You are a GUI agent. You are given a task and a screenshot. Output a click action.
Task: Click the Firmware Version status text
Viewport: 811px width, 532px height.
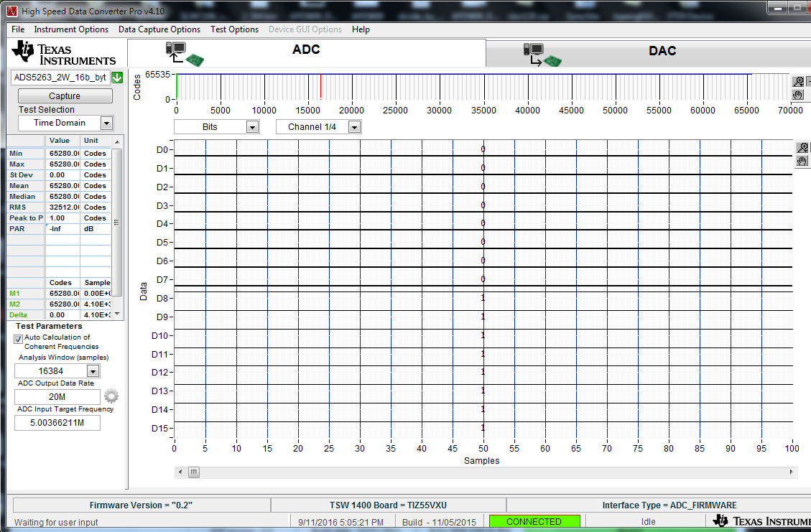142,505
